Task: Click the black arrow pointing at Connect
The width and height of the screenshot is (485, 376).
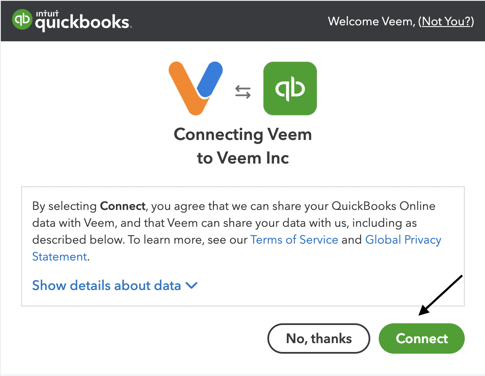Action: click(440, 295)
